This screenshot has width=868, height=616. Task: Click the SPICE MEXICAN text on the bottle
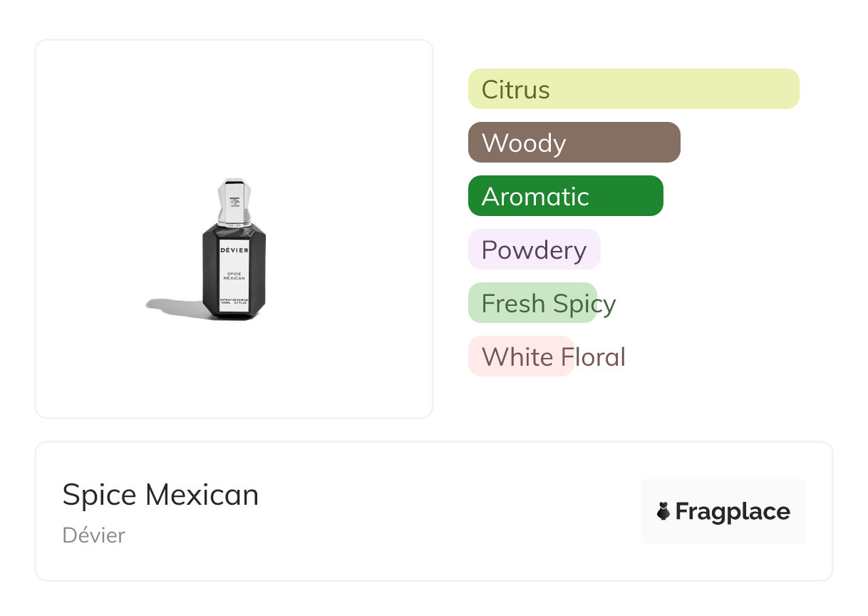[x=234, y=276]
